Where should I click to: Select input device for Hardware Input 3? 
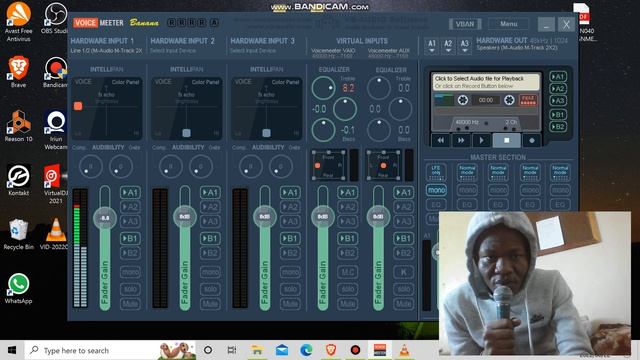[253, 51]
